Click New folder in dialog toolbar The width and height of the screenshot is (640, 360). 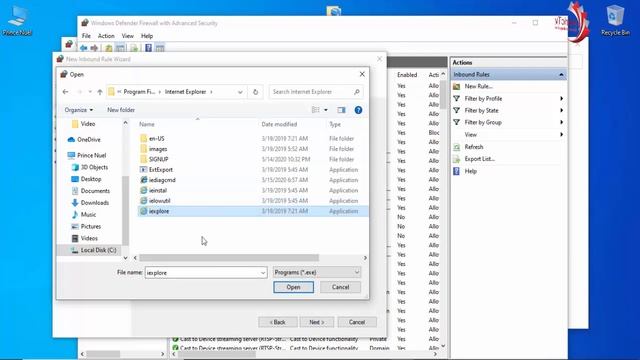[121, 110]
